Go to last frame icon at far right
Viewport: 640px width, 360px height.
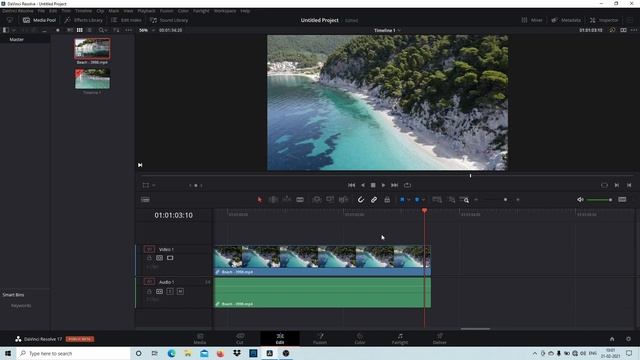tap(629, 185)
